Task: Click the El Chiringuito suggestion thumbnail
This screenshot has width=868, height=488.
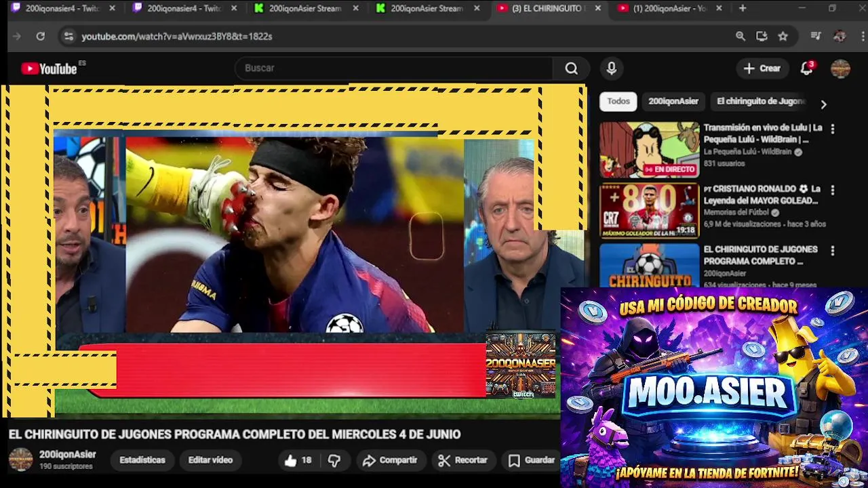Action: coord(649,265)
